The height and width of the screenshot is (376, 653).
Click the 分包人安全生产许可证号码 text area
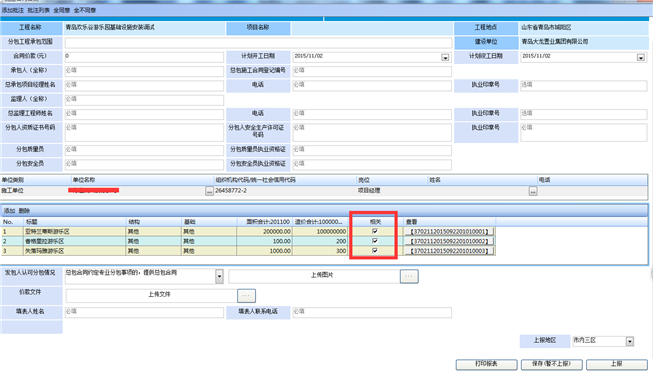pyautogui.click(x=372, y=132)
